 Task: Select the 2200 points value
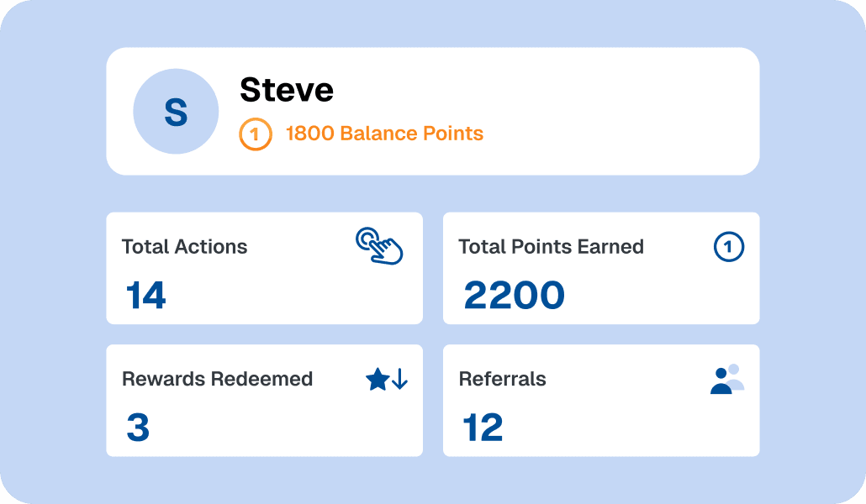(x=515, y=296)
